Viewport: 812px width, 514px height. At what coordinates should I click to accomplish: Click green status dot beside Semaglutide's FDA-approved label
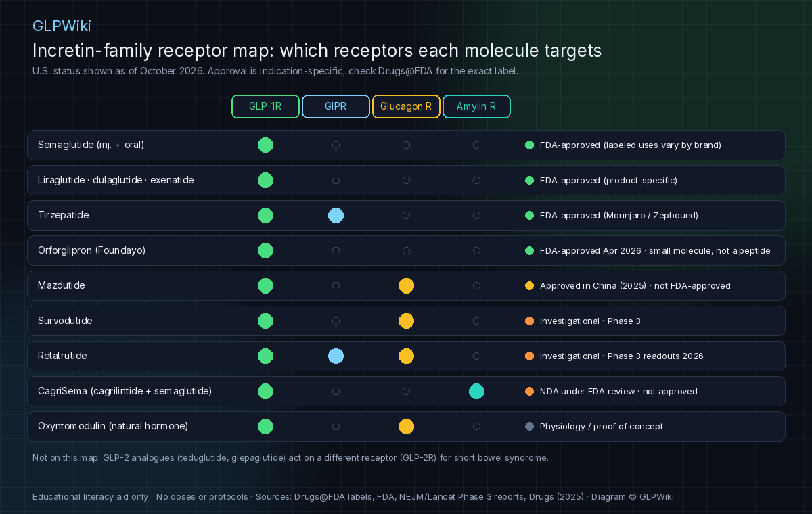(x=529, y=145)
